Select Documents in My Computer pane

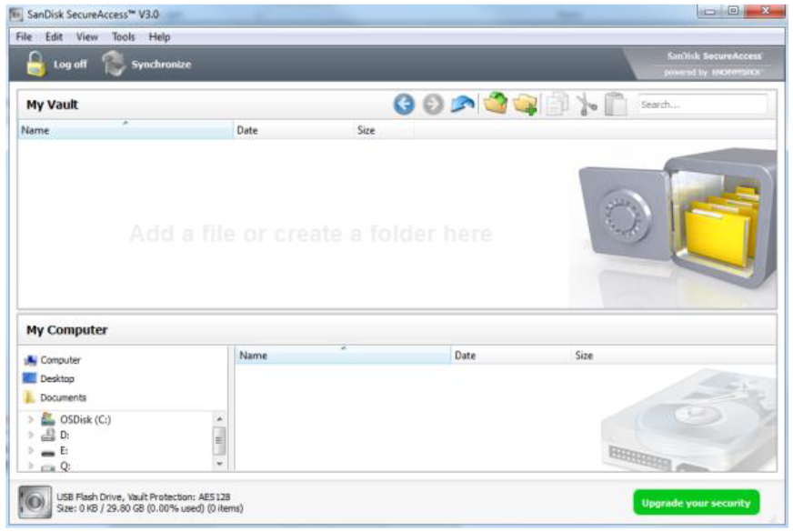point(64,397)
